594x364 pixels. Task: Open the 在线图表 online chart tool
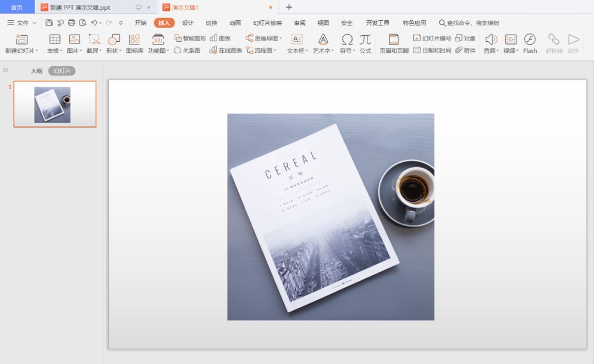(226, 50)
